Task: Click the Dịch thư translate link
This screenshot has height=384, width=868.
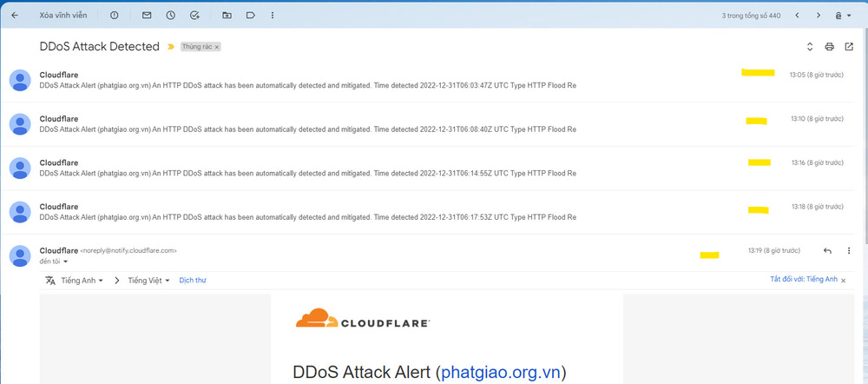Action: pyautogui.click(x=193, y=281)
